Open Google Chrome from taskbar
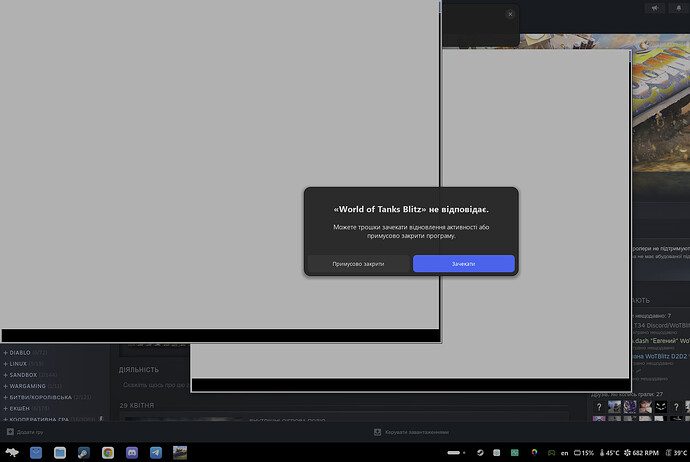 point(108,452)
